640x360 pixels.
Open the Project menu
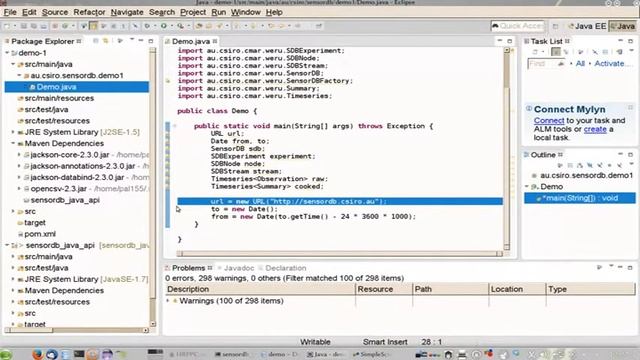pos(193,12)
